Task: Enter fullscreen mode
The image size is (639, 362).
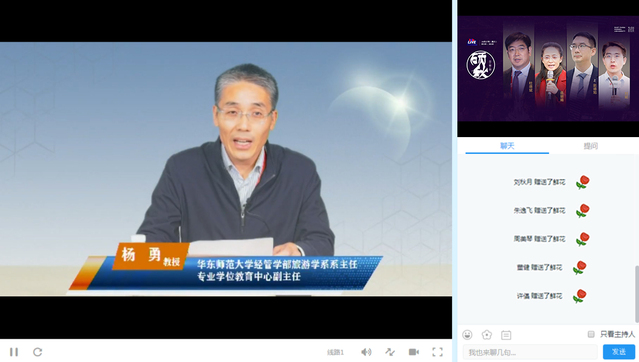Action: [437, 352]
